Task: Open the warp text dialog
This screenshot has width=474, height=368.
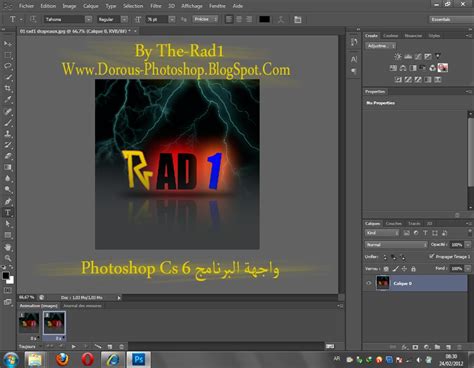Action: 281,19
